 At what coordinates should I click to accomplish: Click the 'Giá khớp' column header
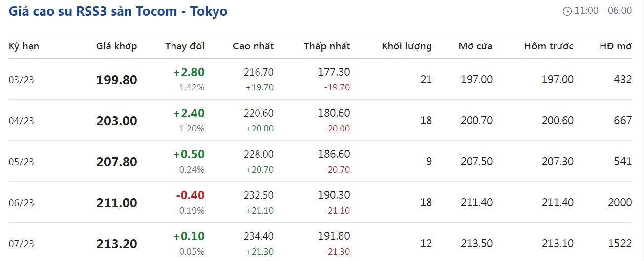(x=117, y=46)
